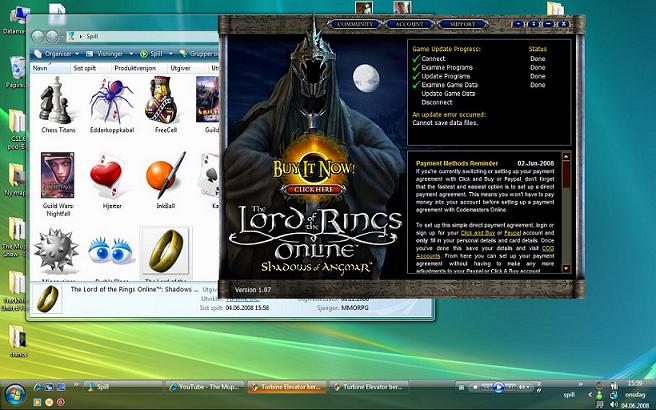This screenshot has width=656, height=410.
Task: Click the details pane ring thumbnail
Action: click(x=47, y=299)
